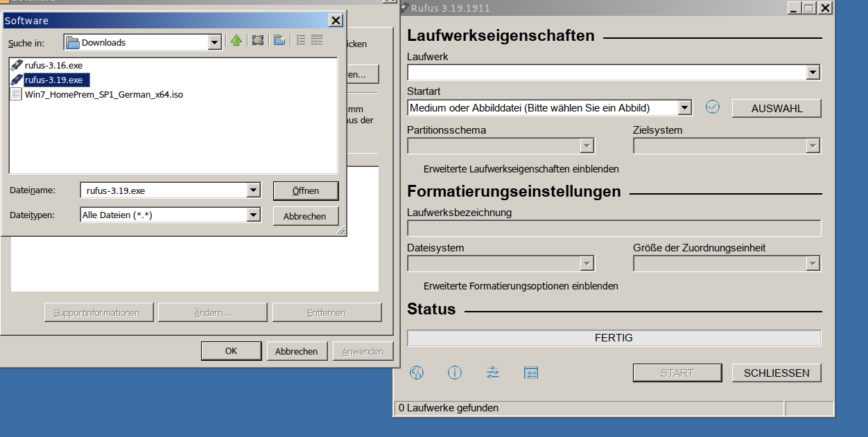The image size is (868, 437).
Task: Select file Win7_HomePrem_SP1_German_x64.iso
Action: pos(104,95)
